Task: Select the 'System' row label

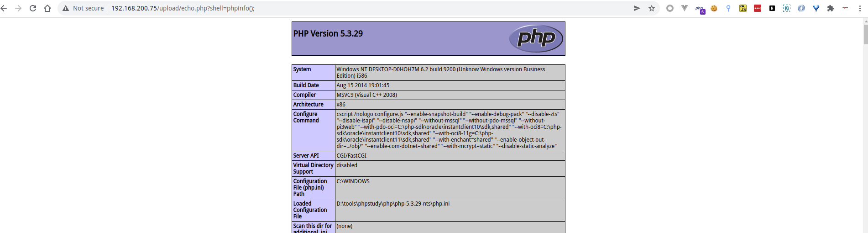Action: point(302,69)
